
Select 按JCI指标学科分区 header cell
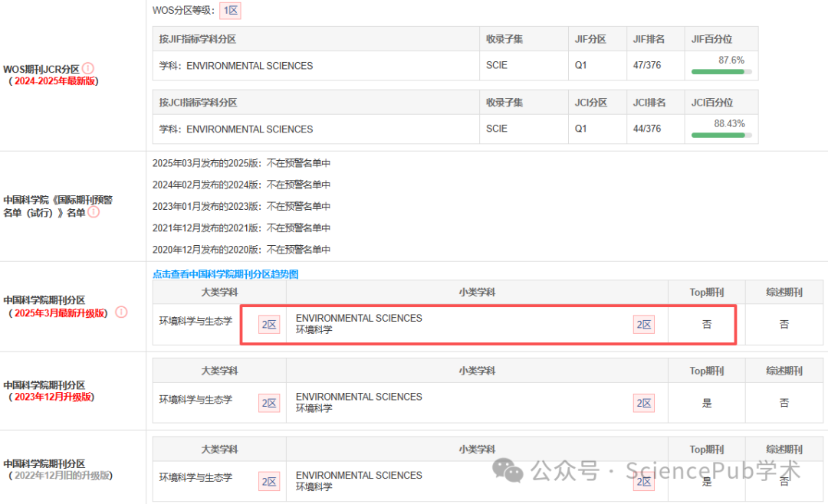(316, 103)
